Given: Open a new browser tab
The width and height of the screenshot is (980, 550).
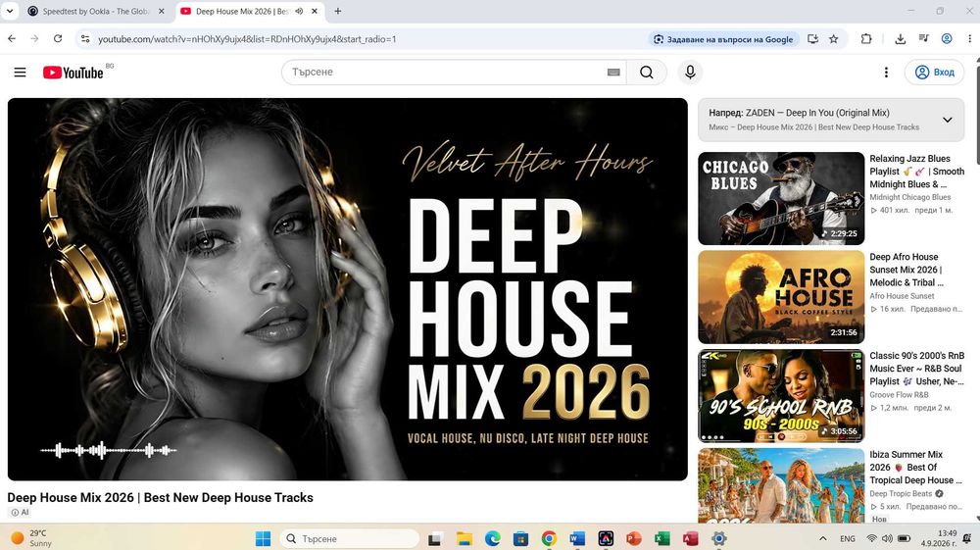Looking at the screenshot, I should pyautogui.click(x=337, y=11).
